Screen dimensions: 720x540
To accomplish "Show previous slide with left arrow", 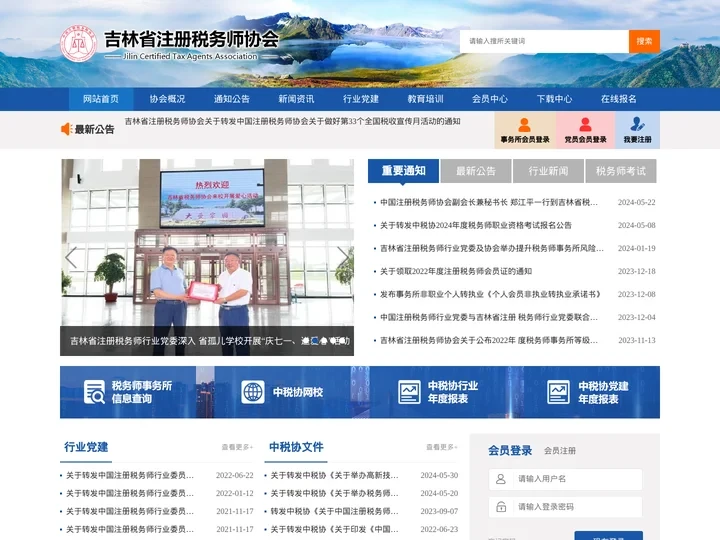I will pos(71,257).
